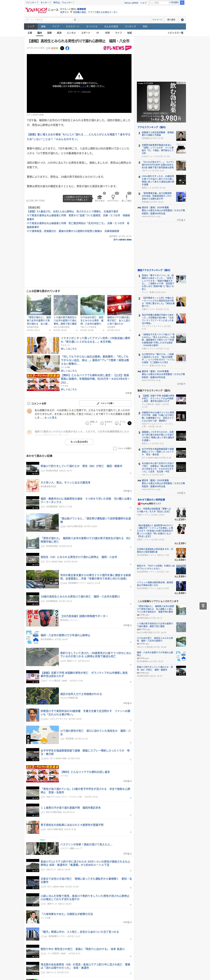Click the scroll-to-top arrow button
Screen dimensions: 210x980
203,606
